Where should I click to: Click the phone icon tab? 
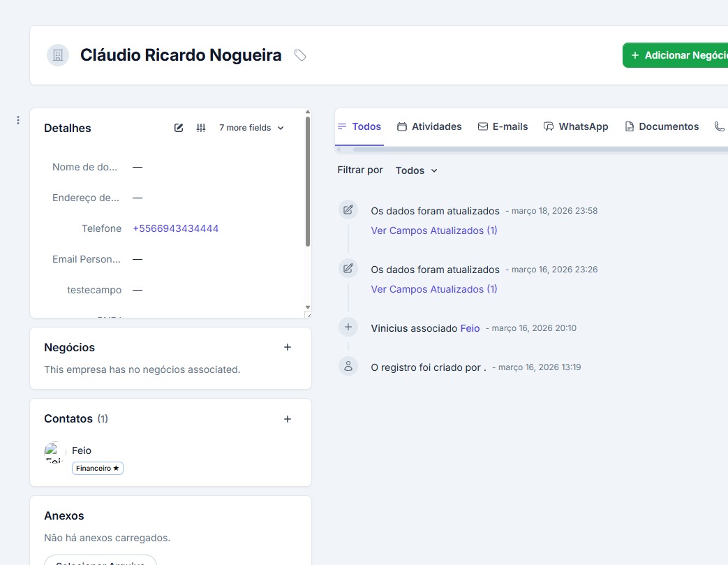point(719,126)
